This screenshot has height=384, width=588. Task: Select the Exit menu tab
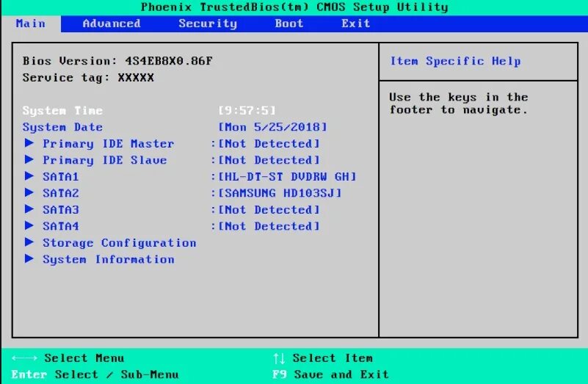355,23
